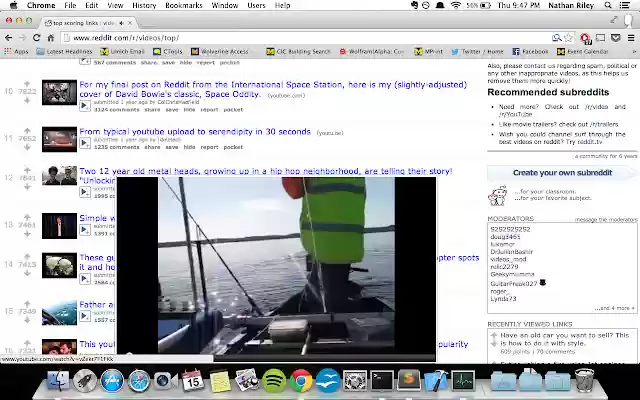The image size is (640, 400).
Task: Click the Wi-Fi status icon
Action: pyautogui.click(x=456, y=5)
